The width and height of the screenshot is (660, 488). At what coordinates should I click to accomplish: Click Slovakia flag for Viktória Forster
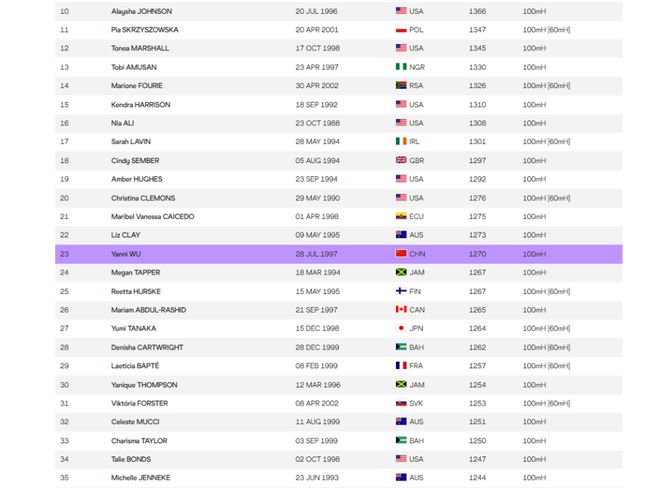[x=401, y=403]
